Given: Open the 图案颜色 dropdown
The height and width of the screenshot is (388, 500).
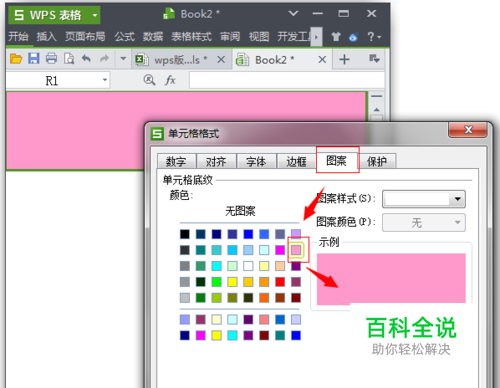Looking at the screenshot, I should click(x=457, y=222).
